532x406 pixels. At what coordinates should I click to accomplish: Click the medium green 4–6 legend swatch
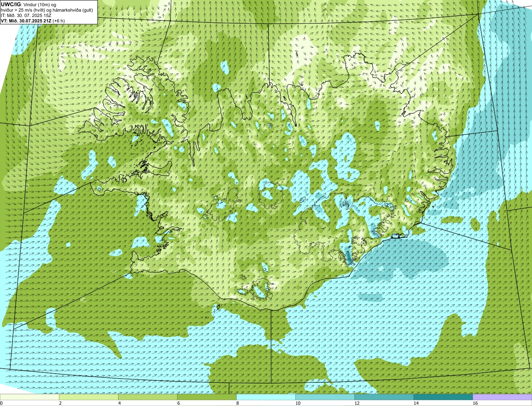148,397
